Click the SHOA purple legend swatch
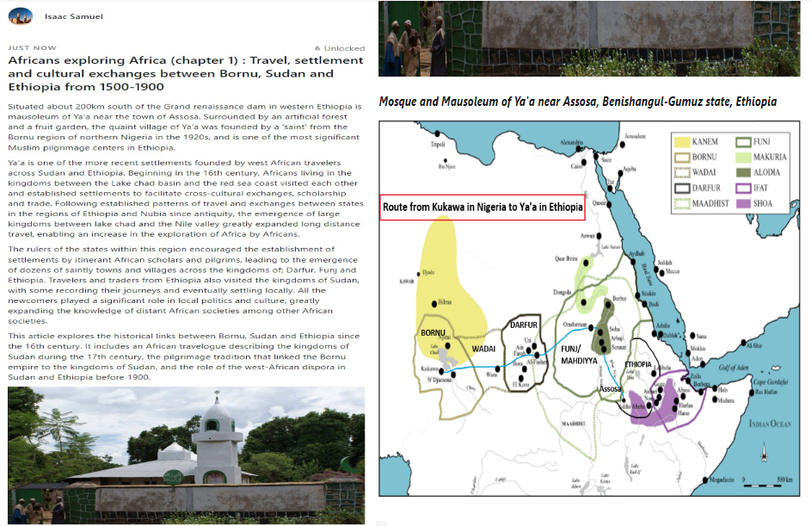 point(743,204)
